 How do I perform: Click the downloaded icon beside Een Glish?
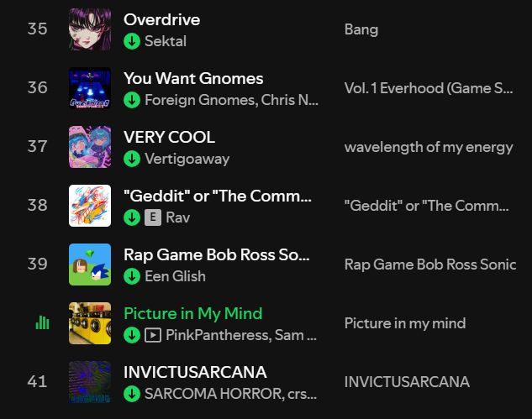click(132, 276)
